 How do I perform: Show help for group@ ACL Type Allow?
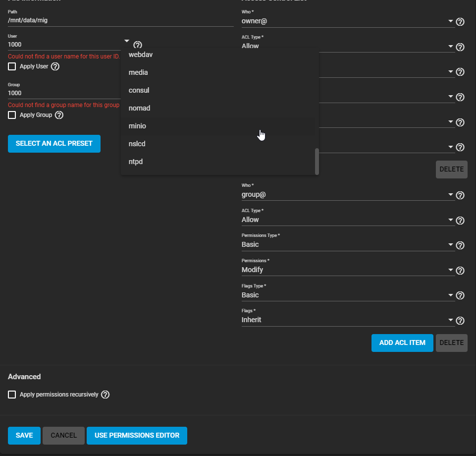[460, 220]
